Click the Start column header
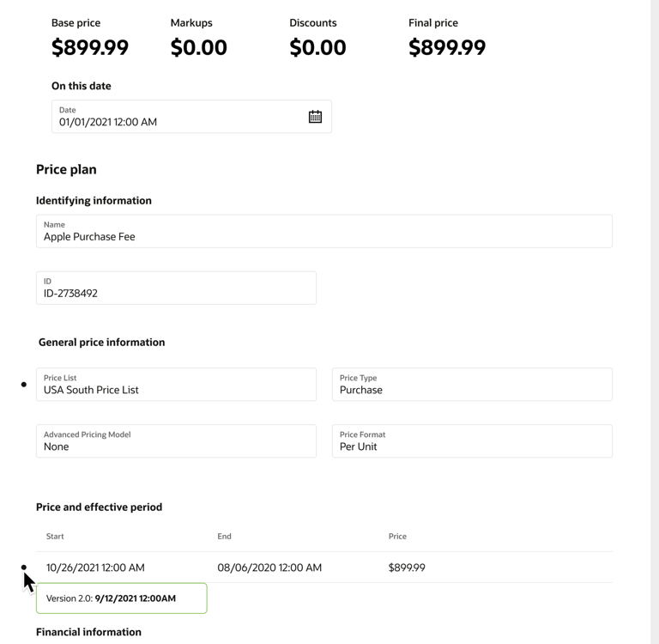This screenshot has width=659, height=644. 55,537
